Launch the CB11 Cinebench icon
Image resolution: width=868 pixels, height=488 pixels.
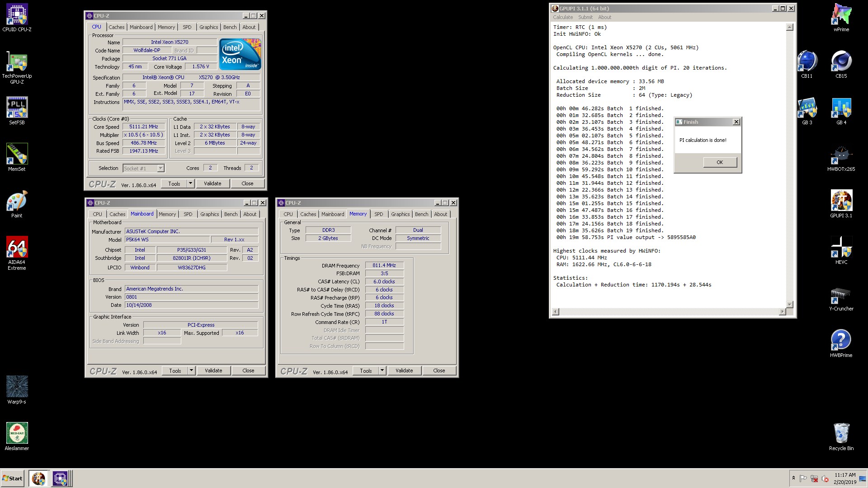tap(807, 65)
